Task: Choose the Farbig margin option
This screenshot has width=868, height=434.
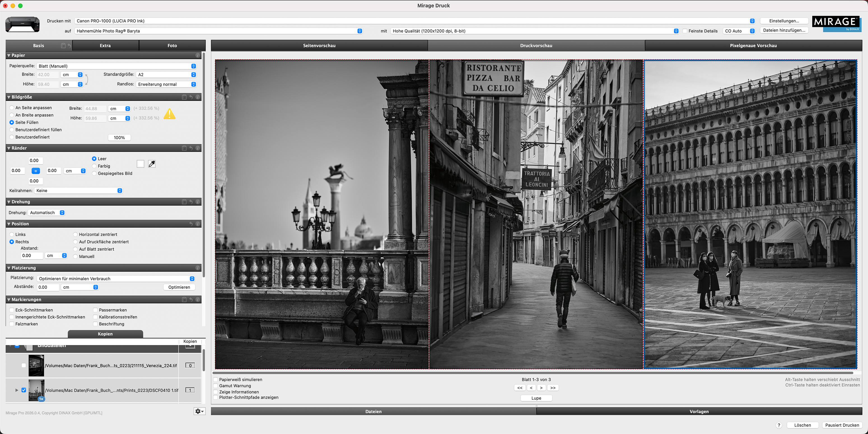Action: (x=94, y=166)
